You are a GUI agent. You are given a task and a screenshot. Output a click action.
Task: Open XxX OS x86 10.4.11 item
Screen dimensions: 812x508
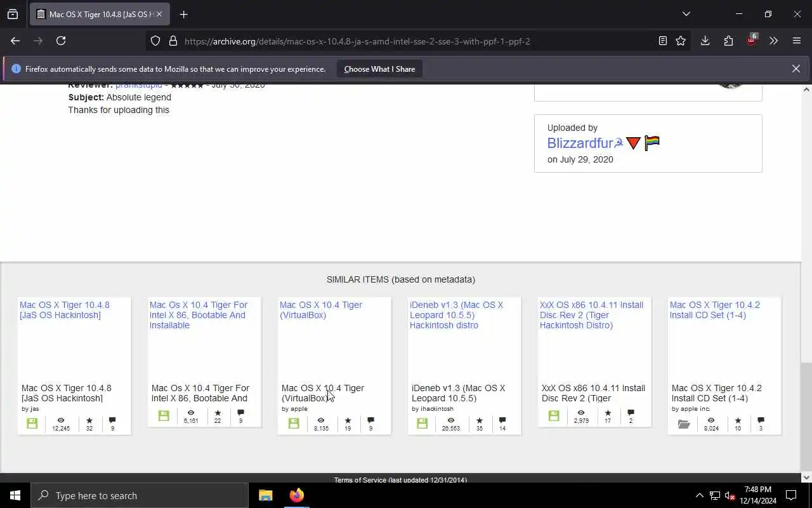click(x=591, y=315)
